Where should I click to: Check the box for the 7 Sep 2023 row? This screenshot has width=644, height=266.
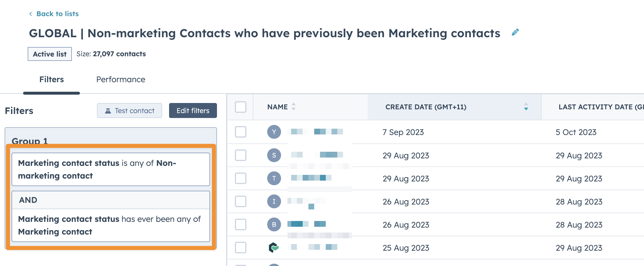point(240,132)
